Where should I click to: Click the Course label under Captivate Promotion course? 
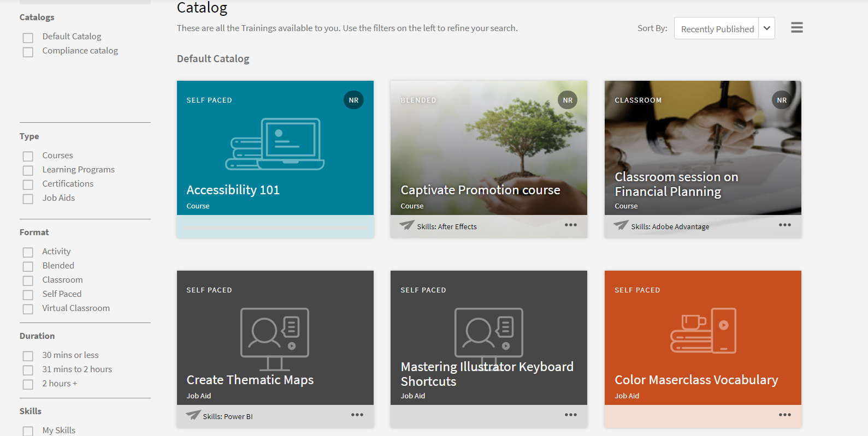click(412, 206)
